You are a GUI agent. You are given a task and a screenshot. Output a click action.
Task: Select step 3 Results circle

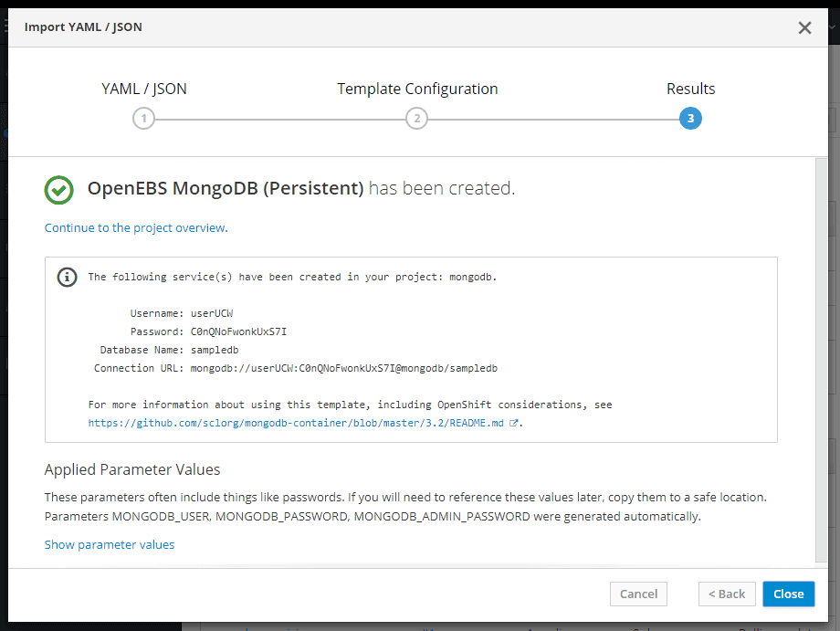[690, 119]
